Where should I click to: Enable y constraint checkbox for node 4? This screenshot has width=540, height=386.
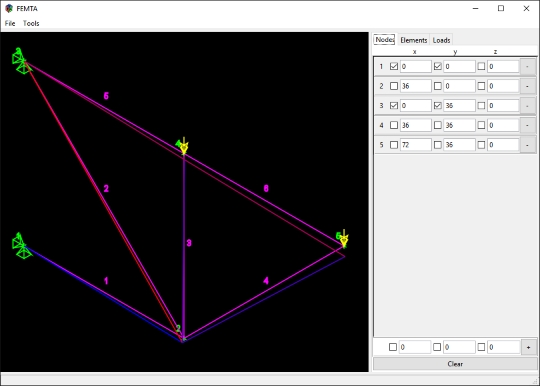438,125
